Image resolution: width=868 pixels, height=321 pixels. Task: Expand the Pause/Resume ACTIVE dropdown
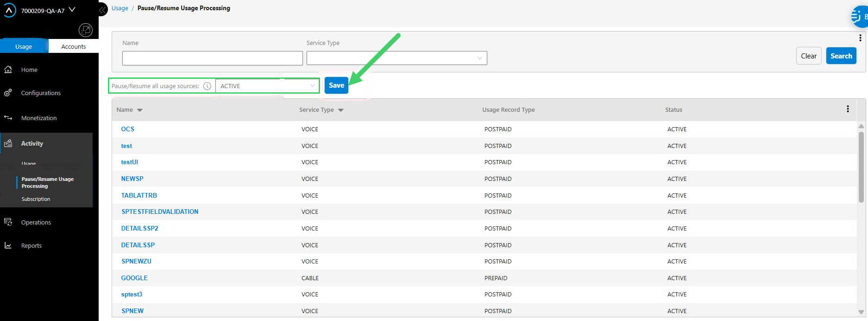tap(267, 86)
